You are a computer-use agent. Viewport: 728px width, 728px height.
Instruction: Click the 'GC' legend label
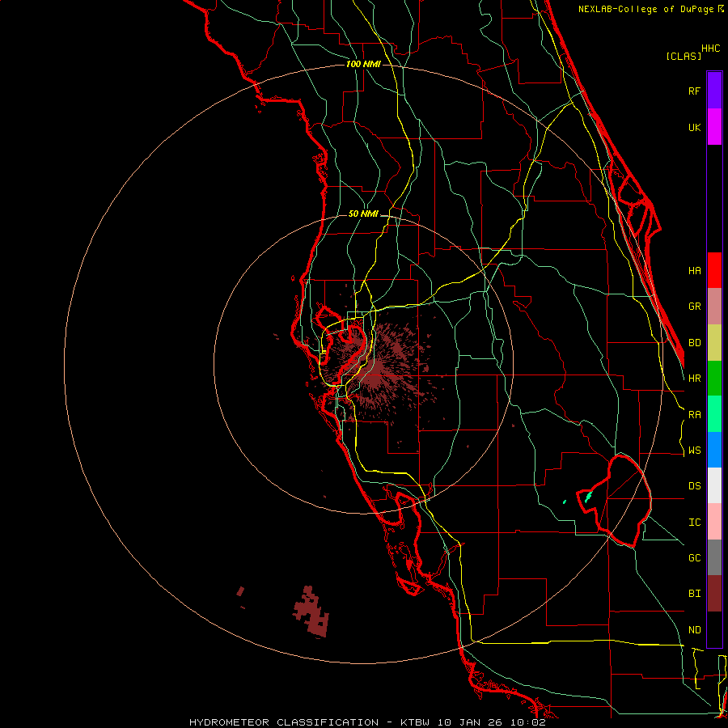tap(694, 558)
